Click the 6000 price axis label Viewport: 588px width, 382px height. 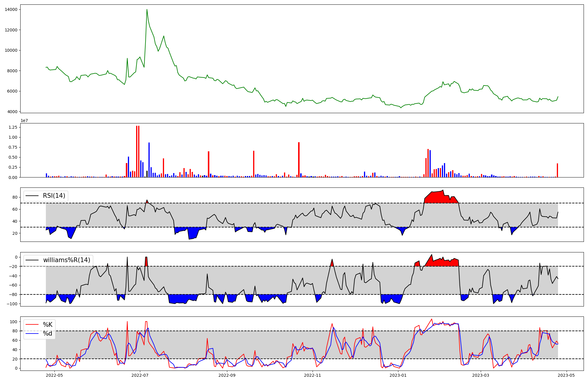(x=12, y=91)
